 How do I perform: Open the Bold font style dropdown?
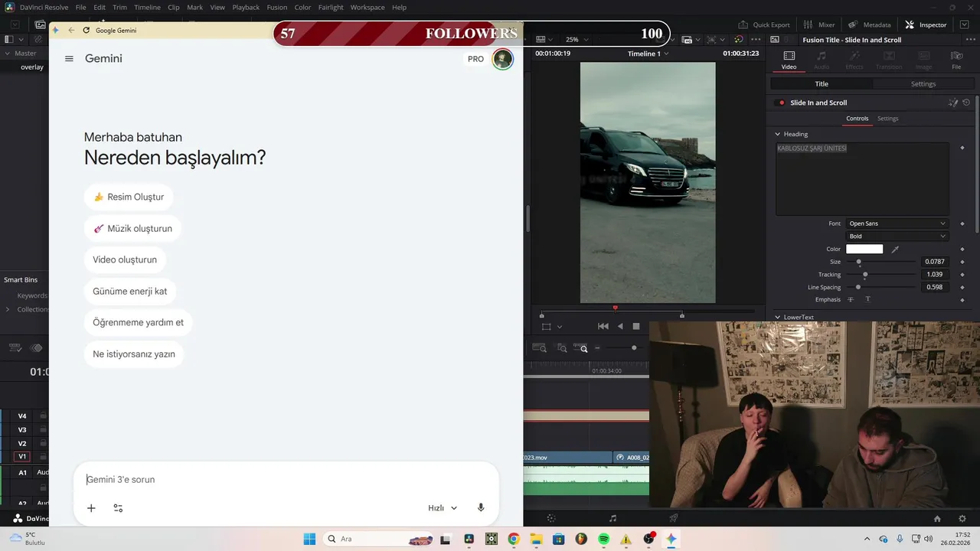point(897,236)
